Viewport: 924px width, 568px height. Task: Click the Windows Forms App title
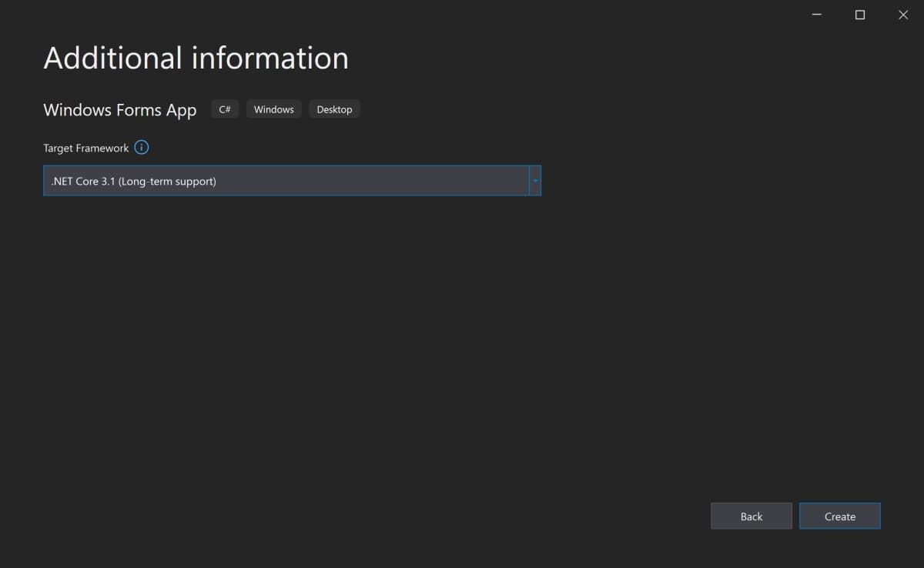(119, 109)
